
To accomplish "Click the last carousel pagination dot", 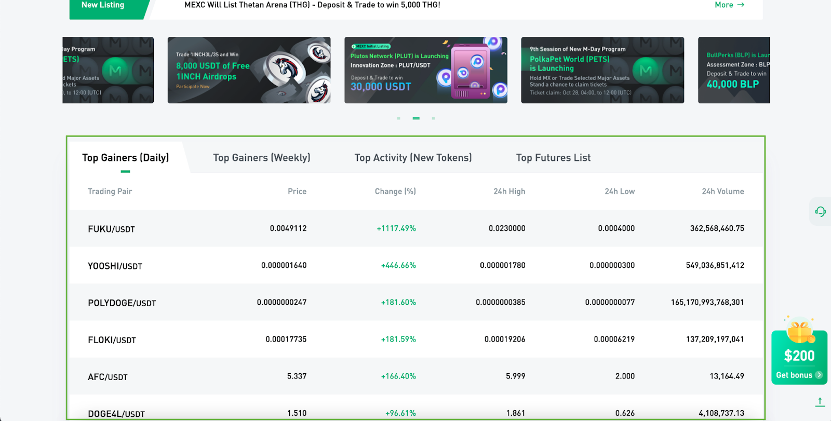I will click(433, 118).
